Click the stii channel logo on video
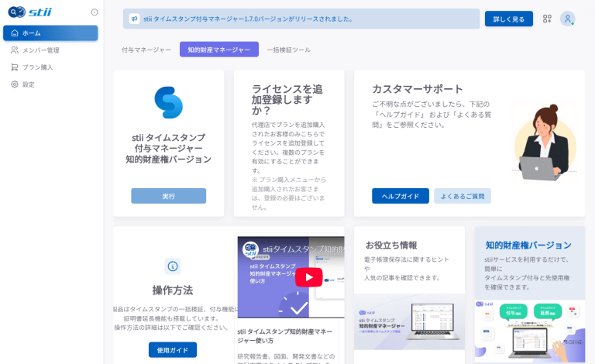595x364 pixels. click(x=251, y=249)
